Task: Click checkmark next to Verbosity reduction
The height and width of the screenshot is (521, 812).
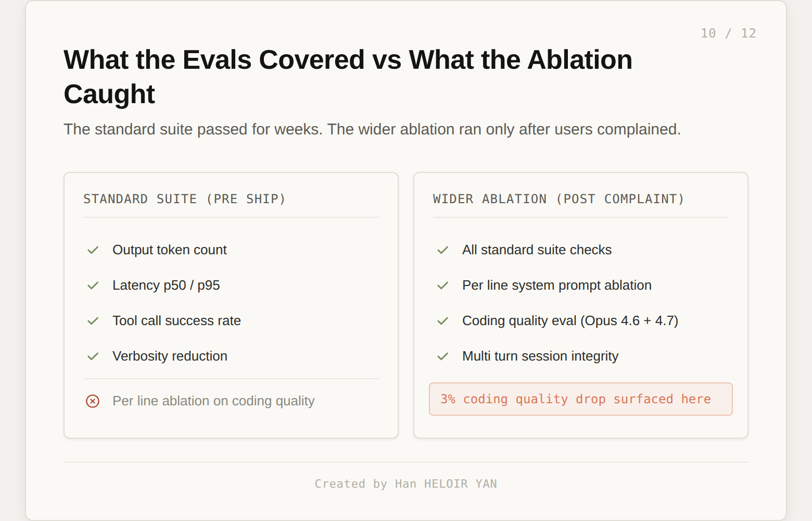Action: tap(93, 356)
